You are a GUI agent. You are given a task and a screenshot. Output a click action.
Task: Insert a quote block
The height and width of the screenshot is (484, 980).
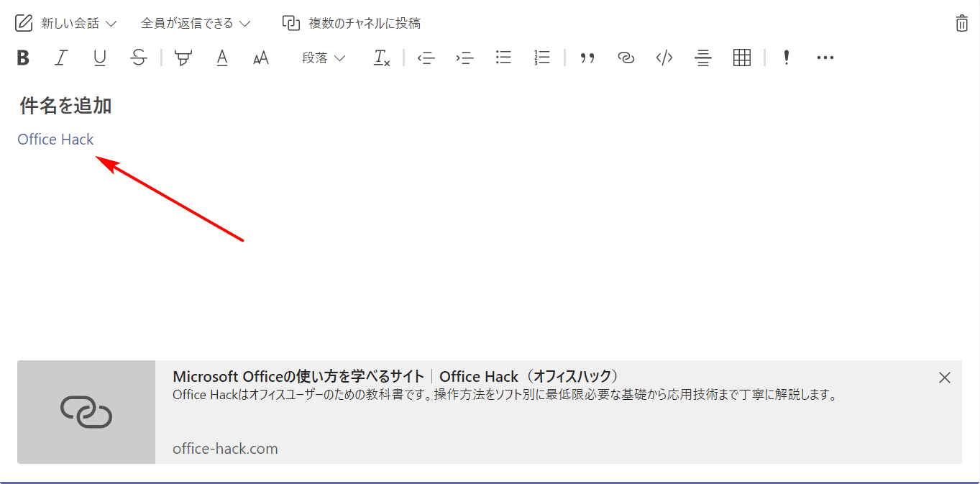point(587,58)
